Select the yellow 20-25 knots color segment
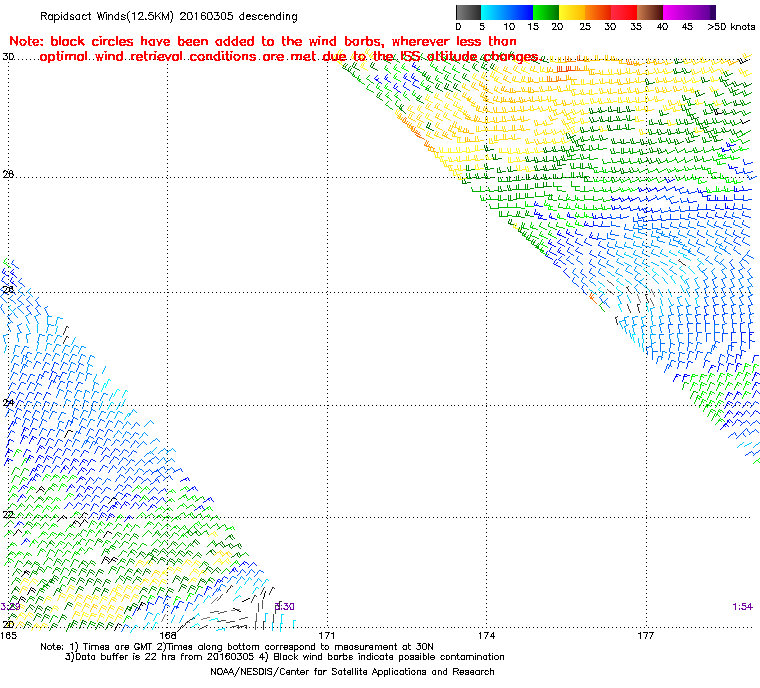This screenshot has width=760, height=688. point(572,12)
